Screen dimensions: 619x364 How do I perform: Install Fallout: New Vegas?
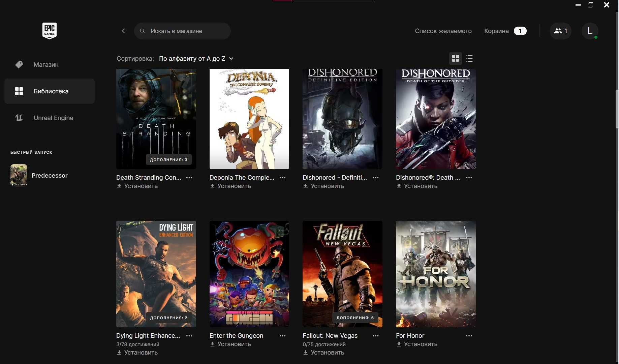[x=323, y=353]
